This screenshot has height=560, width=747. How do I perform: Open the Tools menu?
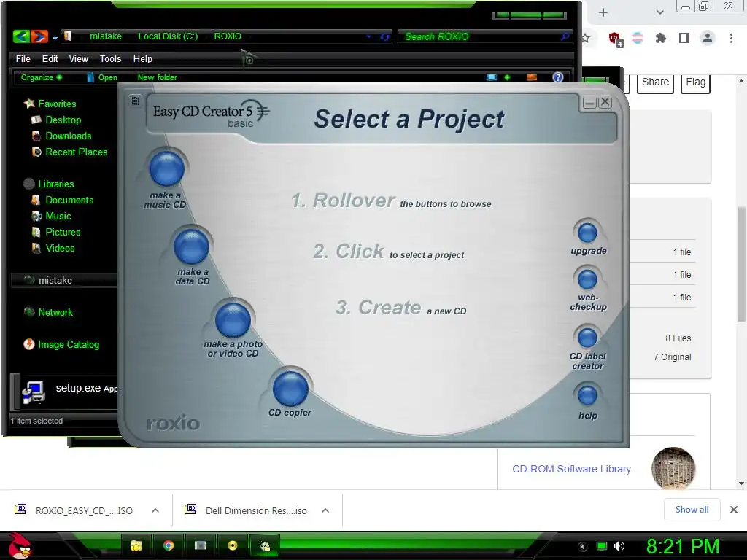(110, 58)
